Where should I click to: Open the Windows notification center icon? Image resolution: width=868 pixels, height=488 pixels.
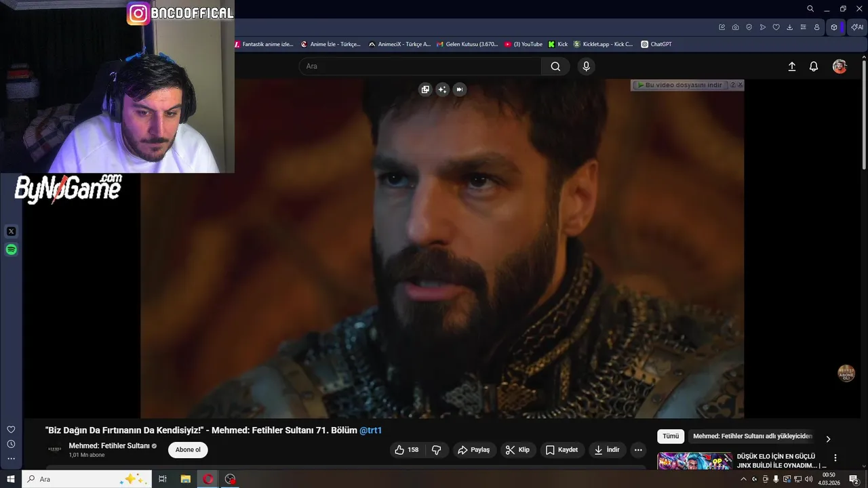pos(854,479)
